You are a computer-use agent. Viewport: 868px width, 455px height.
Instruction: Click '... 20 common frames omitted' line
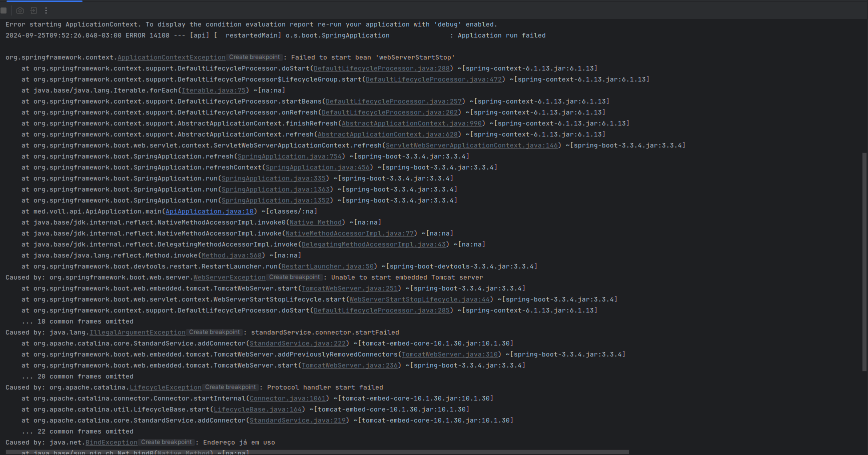(78, 376)
